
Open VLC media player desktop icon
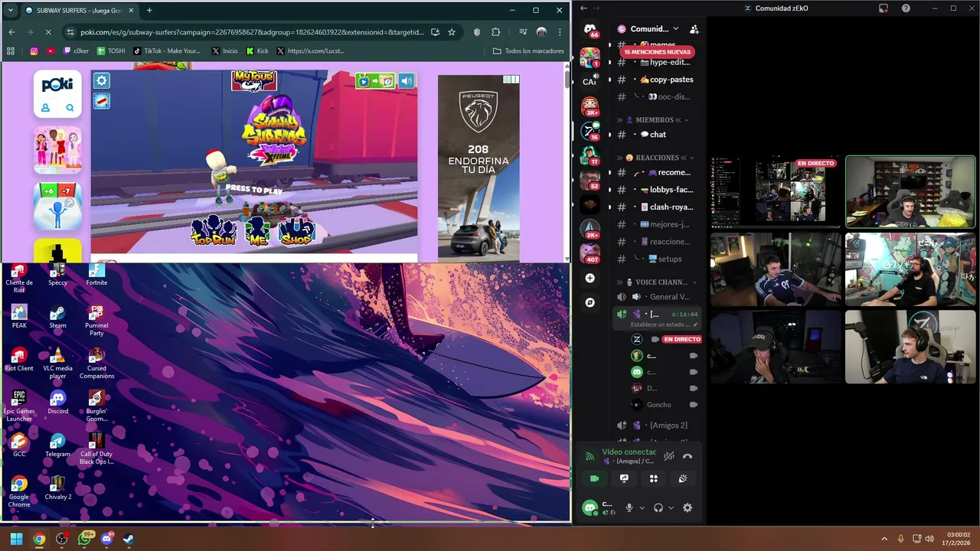tap(57, 363)
